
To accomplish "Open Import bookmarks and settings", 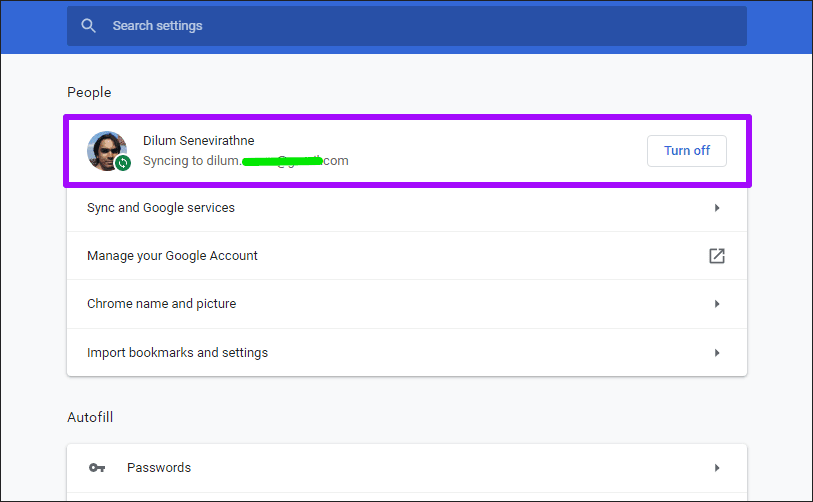I will 406,353.
